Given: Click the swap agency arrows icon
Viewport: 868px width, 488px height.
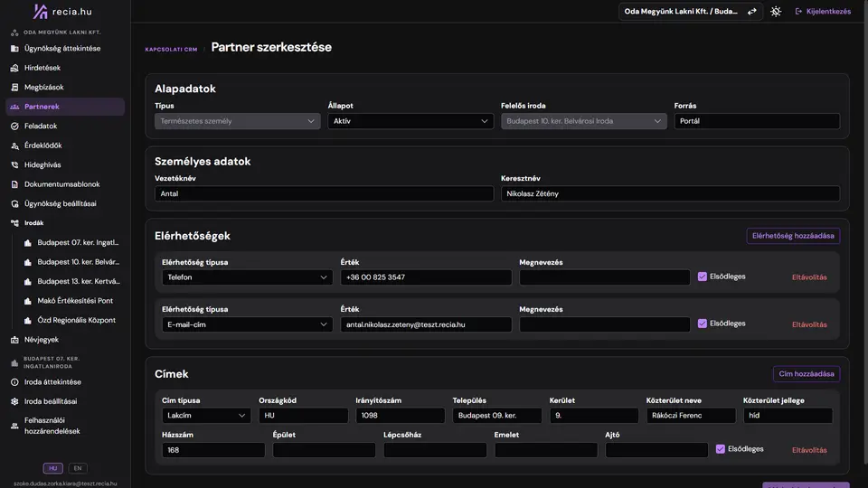Looking at the screenshot, I should [x=751, y=12].
